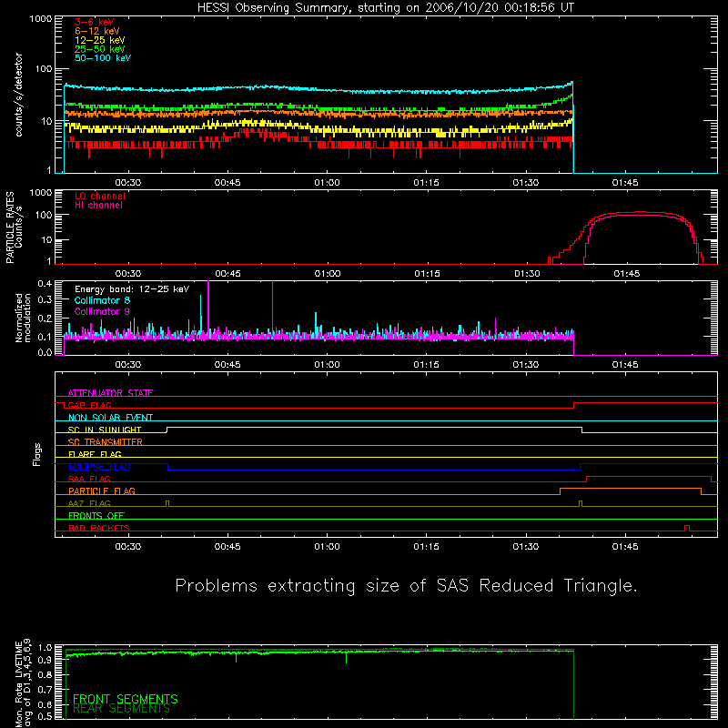Select the 25-50 keV legend label
Screen dimensions: 728x728
[x=100, y=49]
